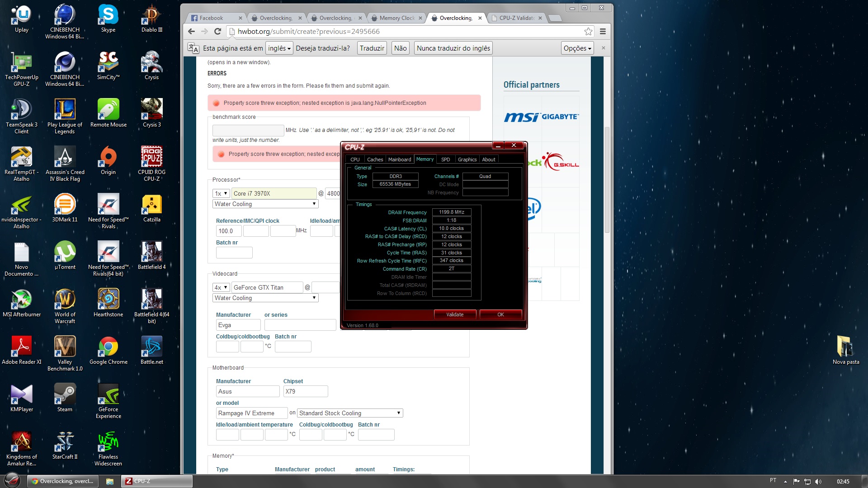Click the browser vertical scrollbar
Image resolution: width=868 pixels, height=488 pixels.
pyautogui.click(x=607, y=181)
